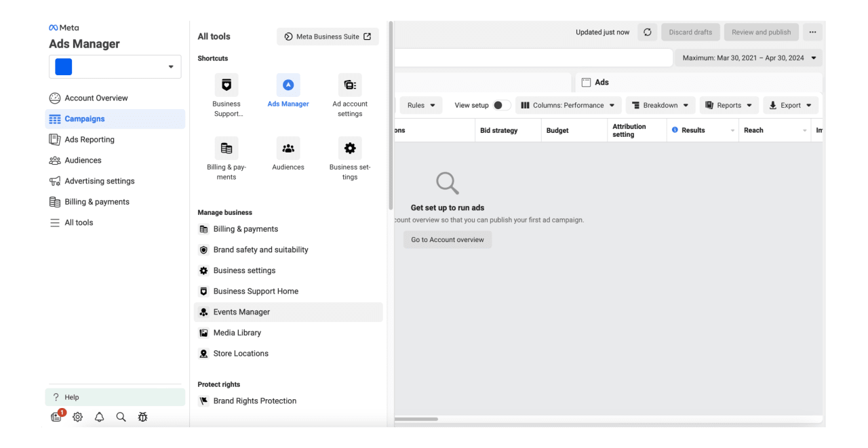
Task: Select Campaigns in the left sidebar
Action: (85, 119)
